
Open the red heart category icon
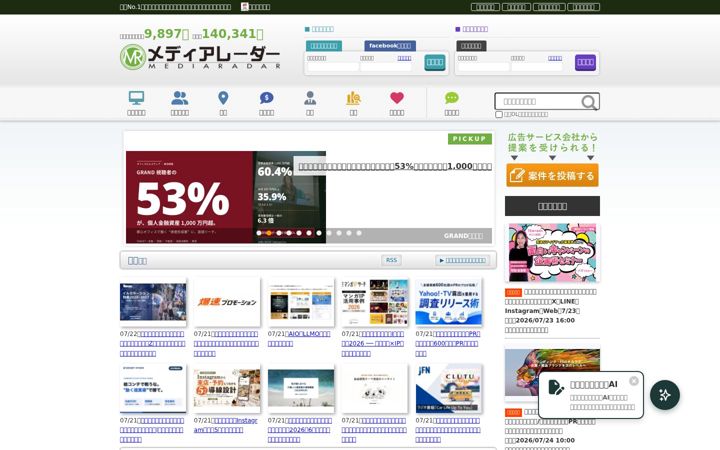click(x=397, y=98)
